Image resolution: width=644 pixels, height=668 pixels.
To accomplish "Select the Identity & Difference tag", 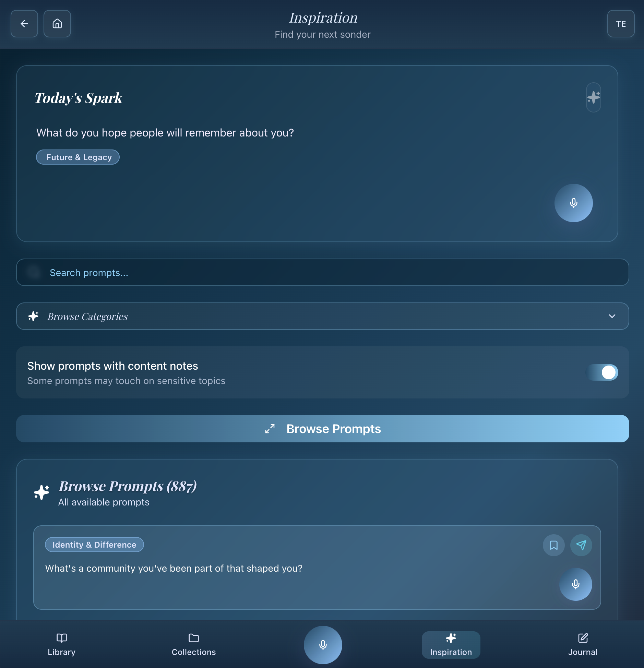I will (94, 545).
